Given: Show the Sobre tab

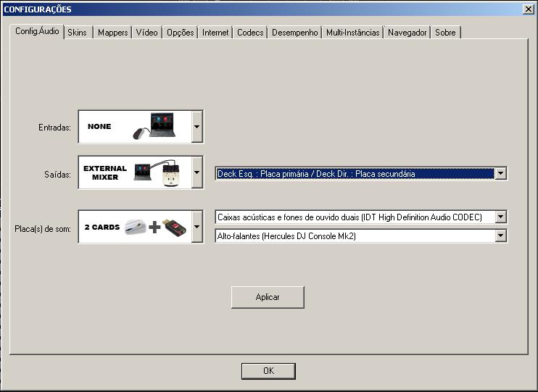Looking at the screenshot, I should point(445,33).
